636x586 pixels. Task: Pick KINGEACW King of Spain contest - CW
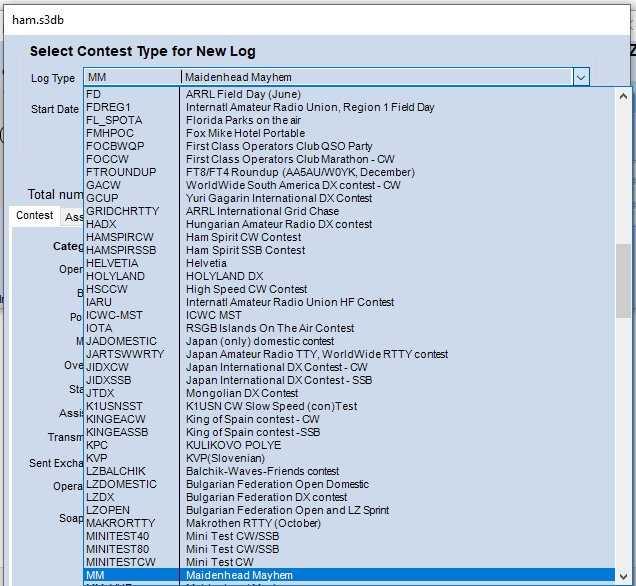point(350,419)
